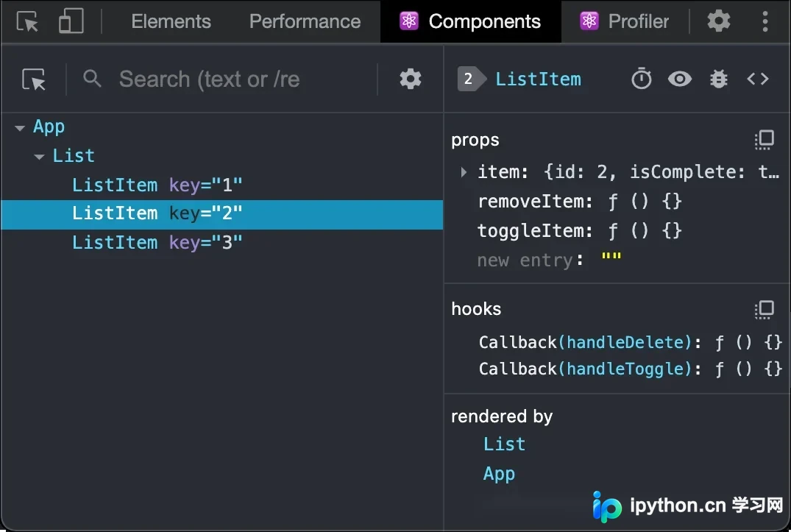Click the removeItem function prop
Image resolution: width=791 pixels, height=532 pixels.
click(x=580, y=202)
